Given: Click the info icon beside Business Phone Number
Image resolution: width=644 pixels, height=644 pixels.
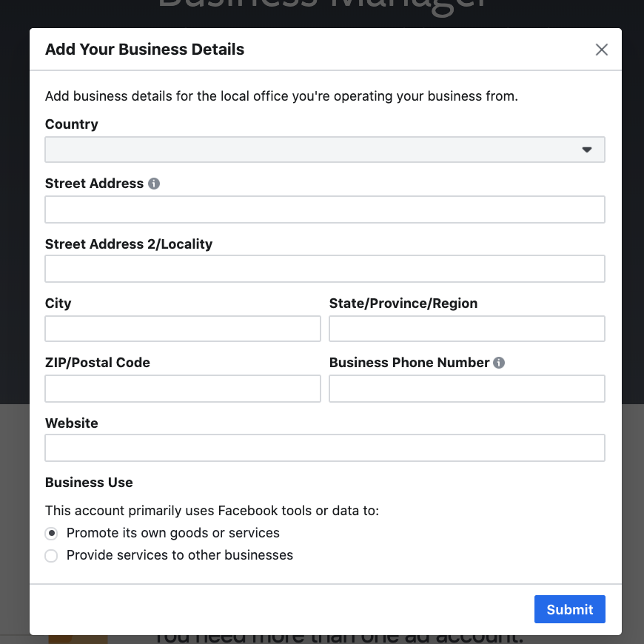Looking at the screenshot, I should click(x=498, y=363).
